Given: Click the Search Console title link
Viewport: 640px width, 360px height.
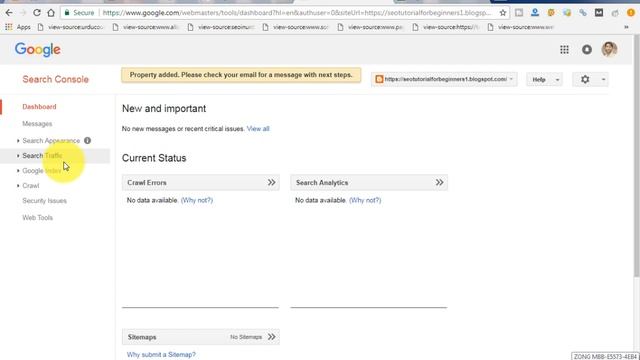Looking at the screenshot, I should coord(56,79).
